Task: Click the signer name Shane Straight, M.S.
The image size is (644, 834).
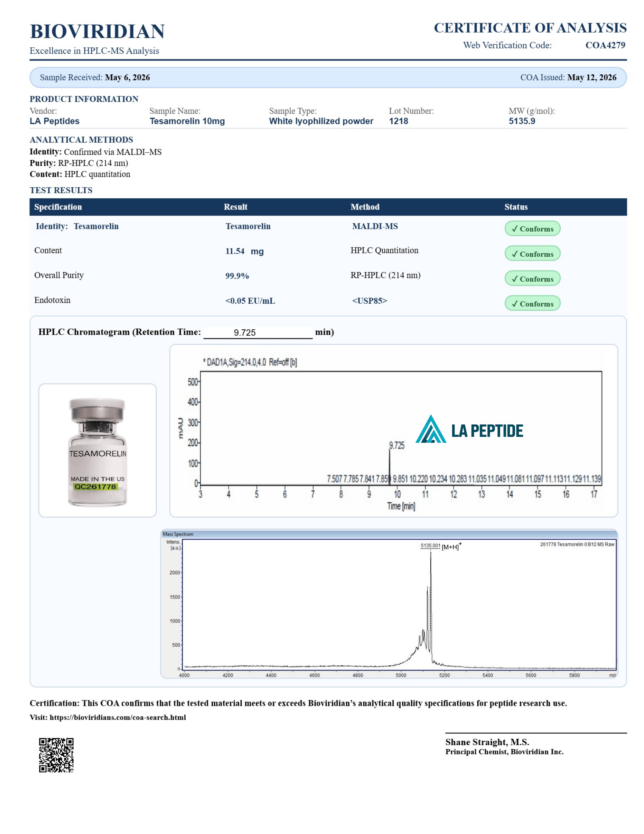Action: (487, 742)
